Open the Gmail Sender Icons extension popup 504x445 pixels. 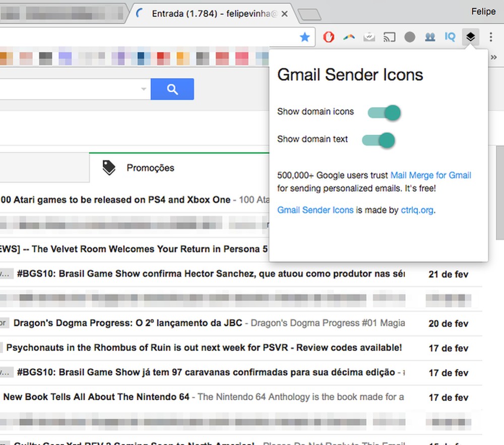pos(470,36)
